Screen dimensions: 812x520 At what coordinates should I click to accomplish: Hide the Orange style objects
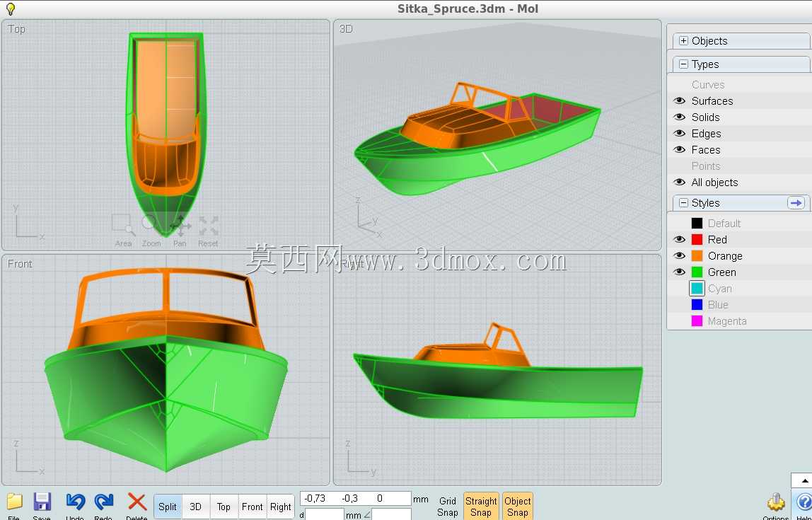click(680, 256)
